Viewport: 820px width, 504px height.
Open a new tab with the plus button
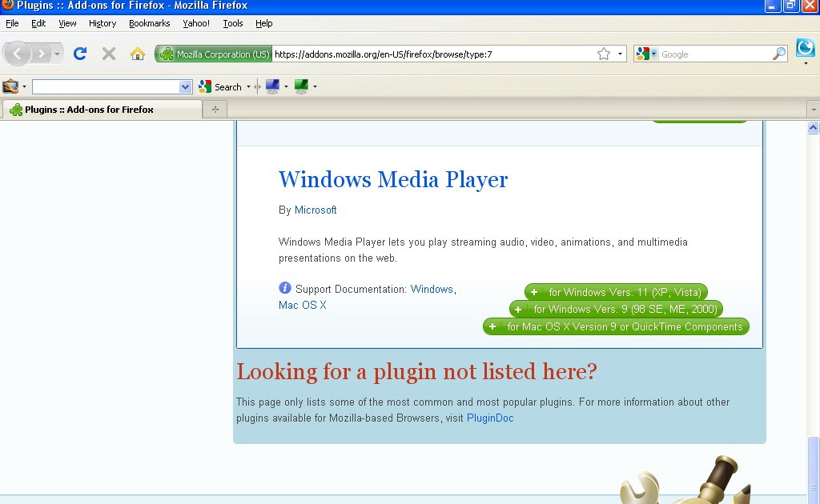pyautogui.click(x=215, y=109)
